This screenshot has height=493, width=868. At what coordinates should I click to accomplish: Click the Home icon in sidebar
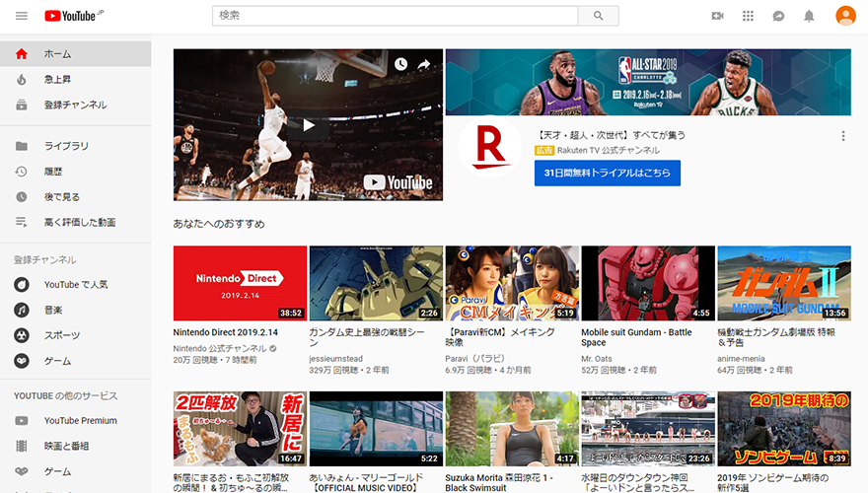coord(22,53)
